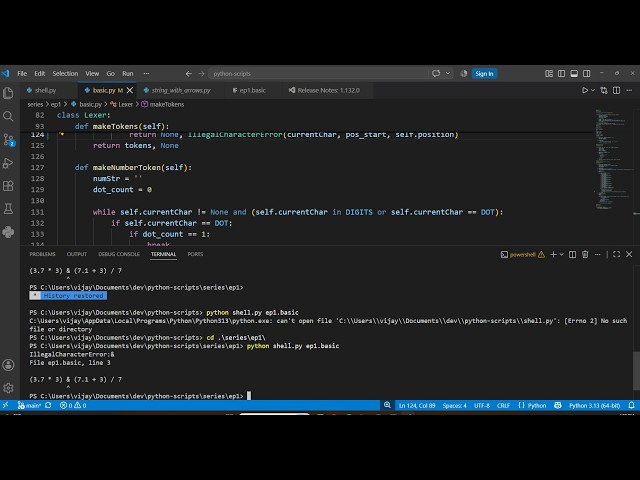Close the basic.py editor tab
The height and width of the screenshot is (480, 640).
pos(130,90)
